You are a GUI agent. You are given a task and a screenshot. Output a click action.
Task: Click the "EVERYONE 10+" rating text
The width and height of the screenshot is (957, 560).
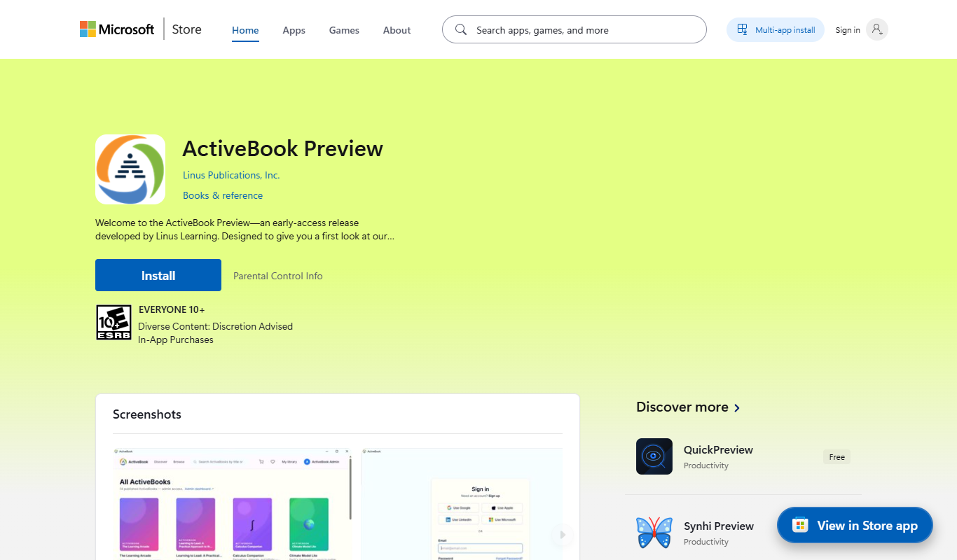[x=172, y=309]
